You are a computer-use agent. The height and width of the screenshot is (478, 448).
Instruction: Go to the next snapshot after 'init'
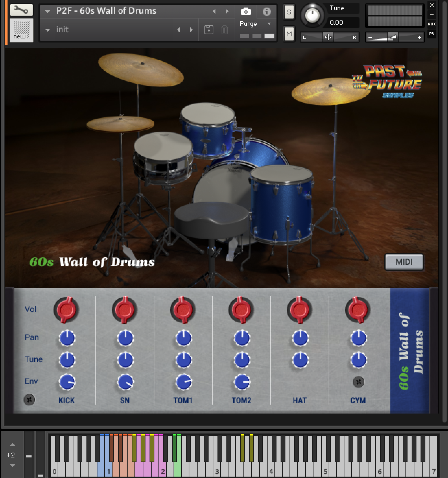tap(191, 30)
